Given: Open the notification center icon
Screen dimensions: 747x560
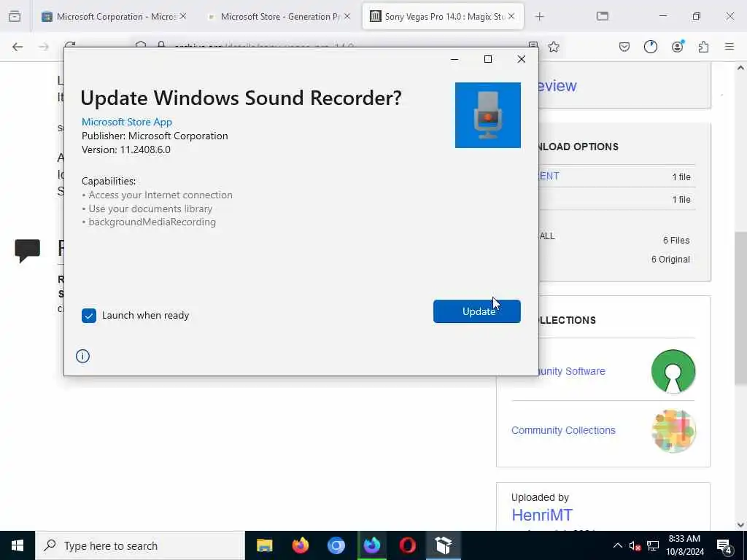Looking at the screenshot, I should coord(724,546).
